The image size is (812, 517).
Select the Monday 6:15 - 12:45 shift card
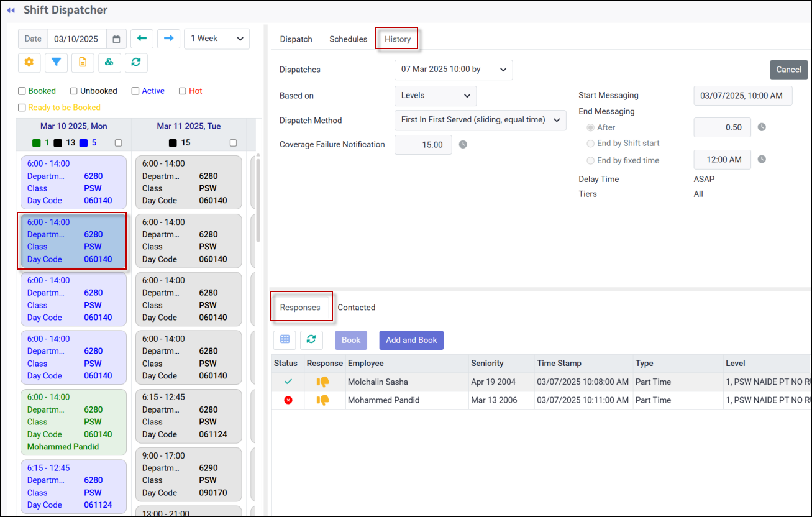pos(73,486)
